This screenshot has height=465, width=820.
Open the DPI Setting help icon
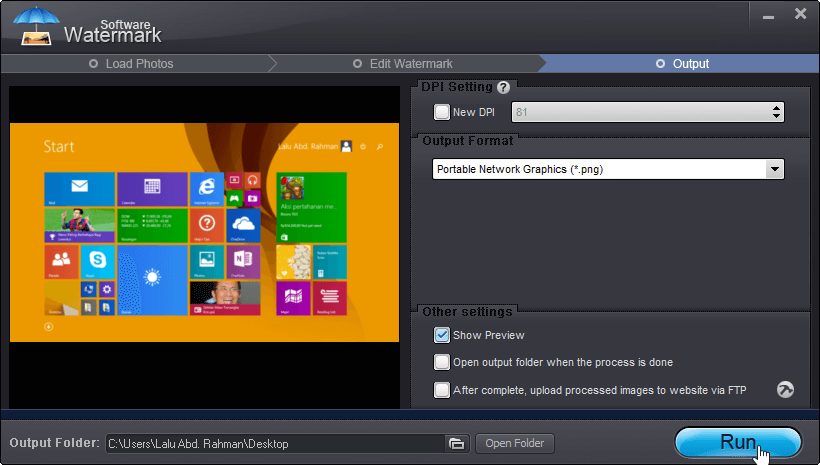[503, 87]
